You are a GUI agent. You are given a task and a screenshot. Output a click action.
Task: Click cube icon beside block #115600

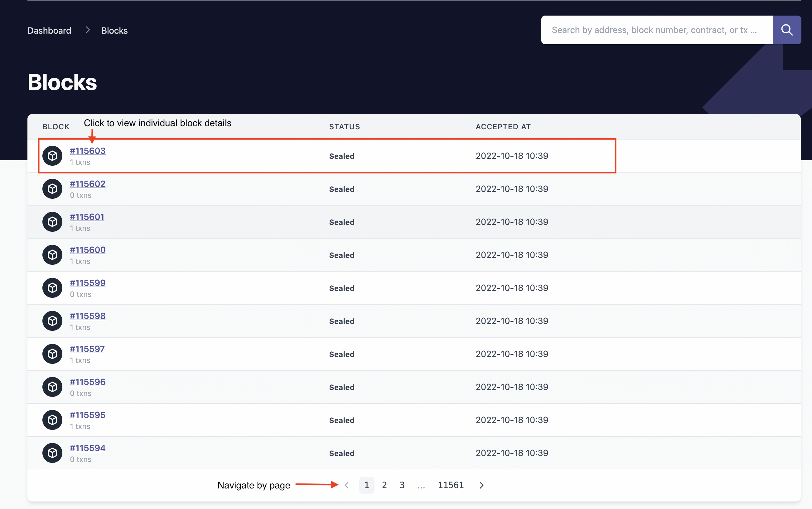coord(52,255)
